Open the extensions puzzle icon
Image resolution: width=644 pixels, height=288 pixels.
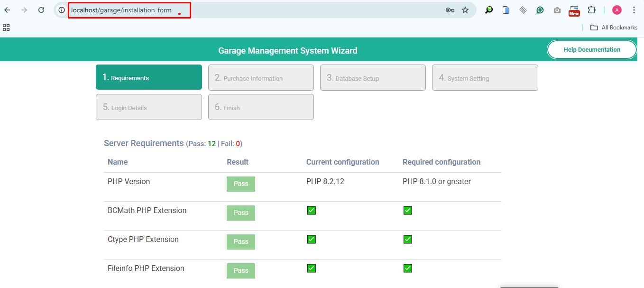591,10
